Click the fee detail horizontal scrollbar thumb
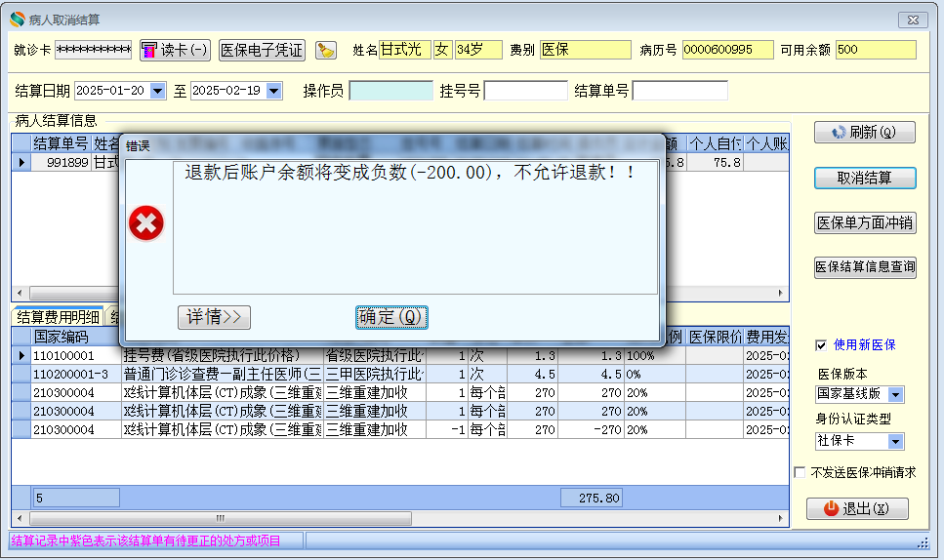This screenshot has height=560, width=944. (x=221, y=518)
